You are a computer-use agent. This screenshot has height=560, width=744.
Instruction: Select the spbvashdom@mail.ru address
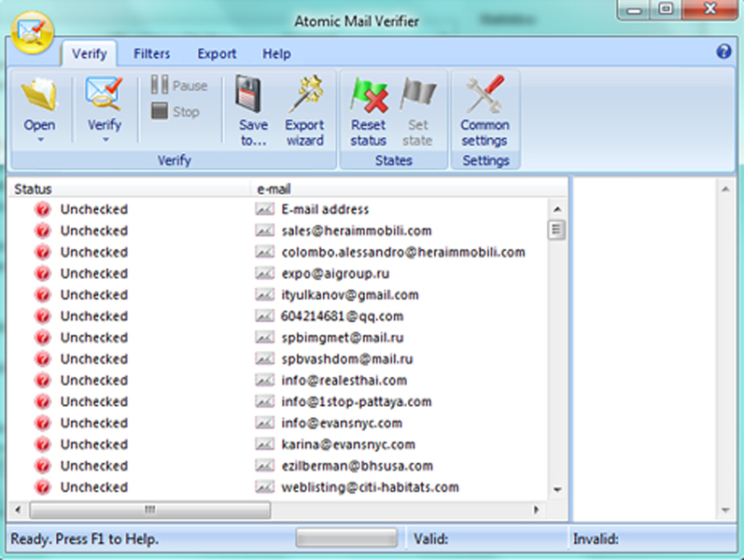pos(347,359)
